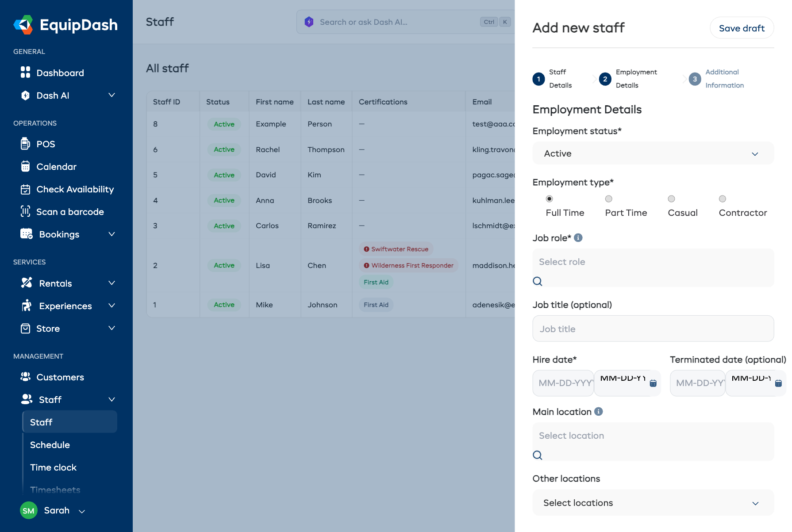This screenshot has height=532, width=792.
Task: Click the Swiftwater Rescue warning badge
Action: coord(396,249)
